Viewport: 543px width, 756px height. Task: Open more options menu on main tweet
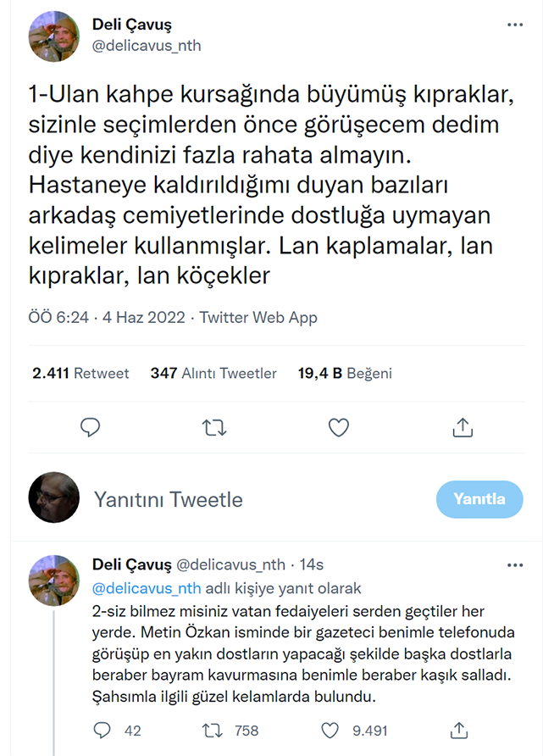coord(515,25)
